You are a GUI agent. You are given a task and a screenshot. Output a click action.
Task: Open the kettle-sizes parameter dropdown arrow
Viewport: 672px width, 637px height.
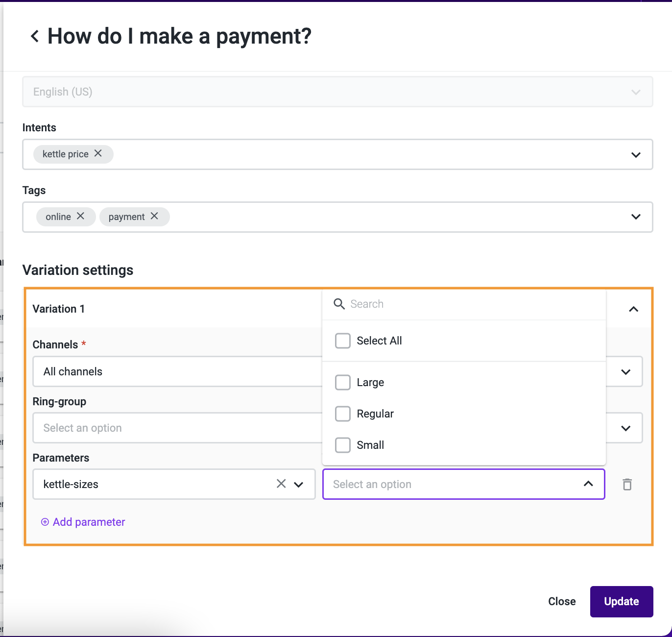click(299, 485)
